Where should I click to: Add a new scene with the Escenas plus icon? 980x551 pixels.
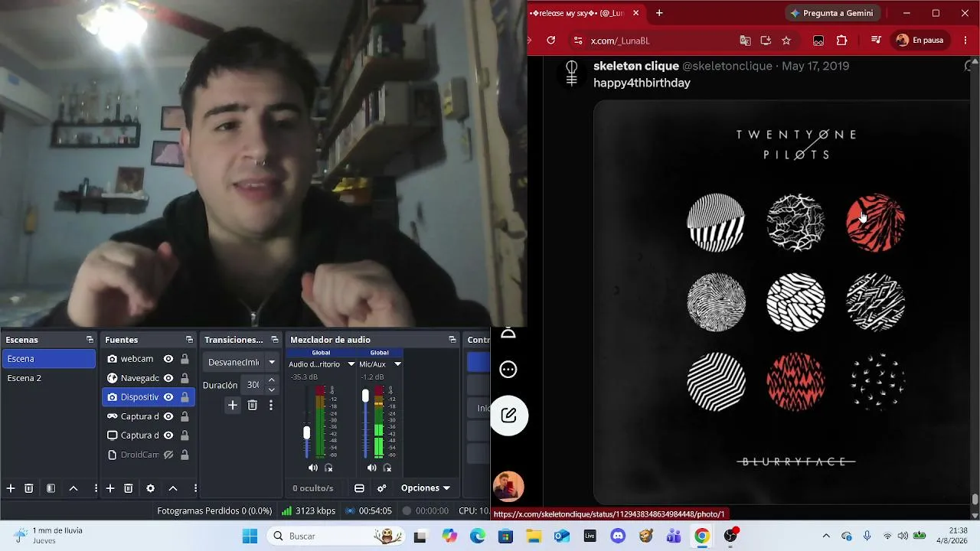click(x=11, y=488)
